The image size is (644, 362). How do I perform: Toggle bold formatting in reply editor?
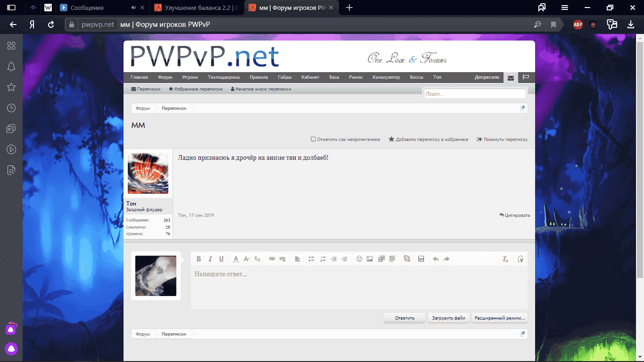(198, 259)
